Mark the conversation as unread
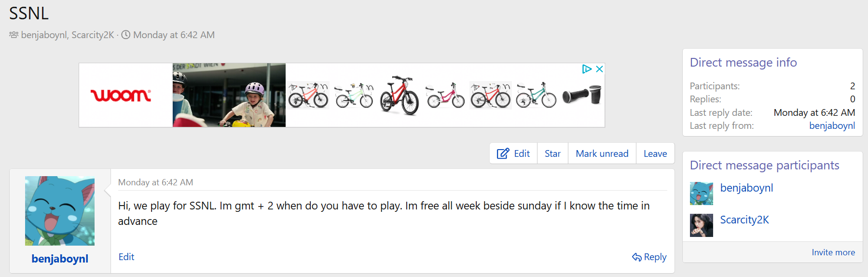 point(602,153)
